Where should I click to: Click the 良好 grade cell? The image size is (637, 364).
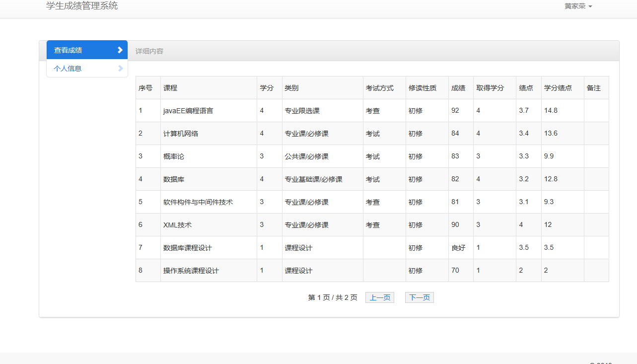[x=457, y=247]
